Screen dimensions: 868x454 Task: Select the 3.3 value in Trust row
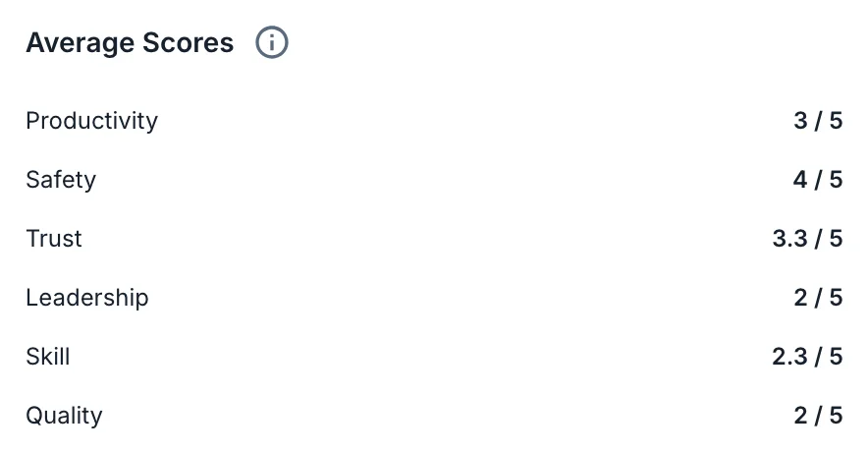coord(790,239)
